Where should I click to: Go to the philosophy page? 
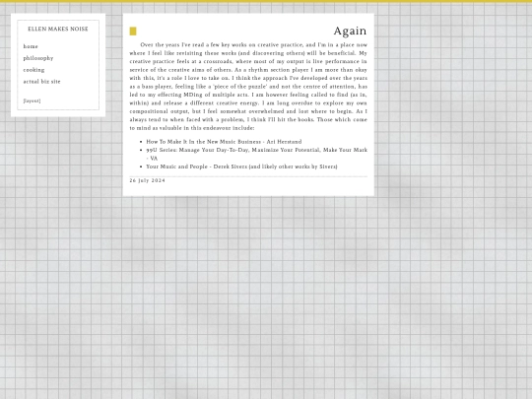(38, 58)
